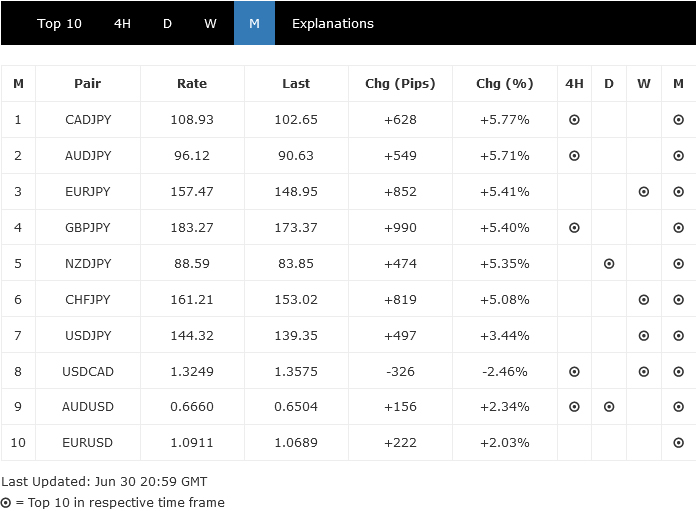Select the 4H timeframe tab

[122, 24]
